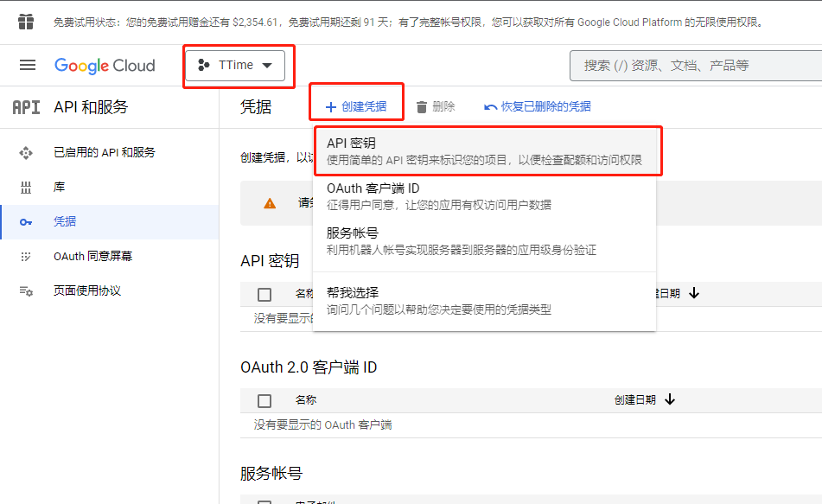Click the Google Cloud logo

click(105, 66)
